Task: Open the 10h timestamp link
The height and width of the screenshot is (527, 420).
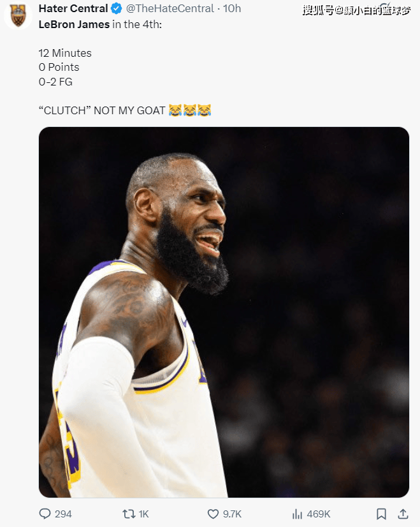Action: click(232, 8)
